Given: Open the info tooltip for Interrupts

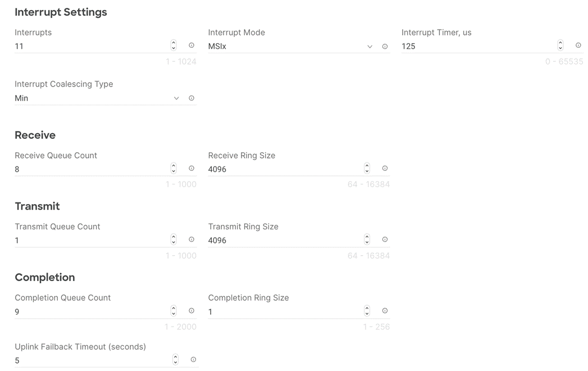Looking at the screenshot, I should coord(192,44).
